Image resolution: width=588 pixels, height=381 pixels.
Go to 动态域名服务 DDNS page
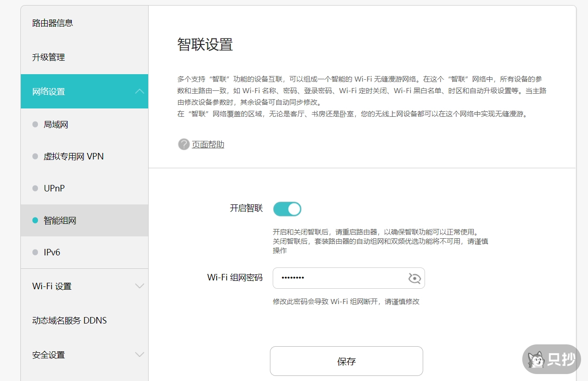[x=69, y=321]
